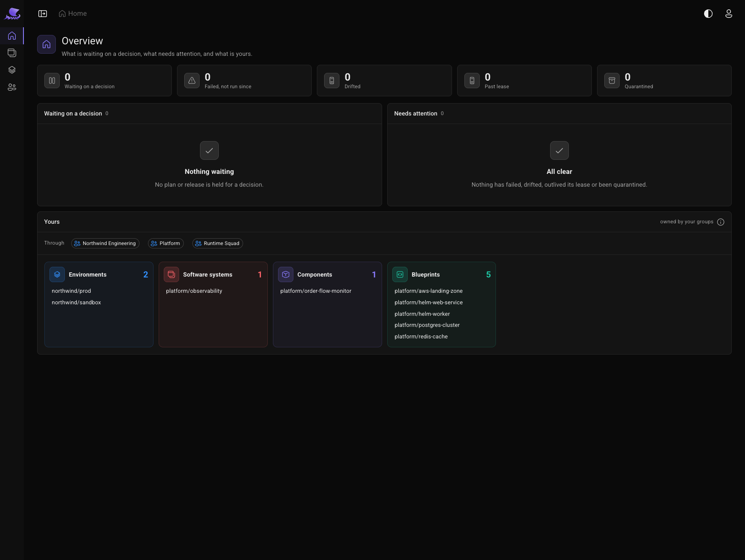Open the Environments card heading
The width and height of the screenshot is (745, 560).
tap(88, 274)
